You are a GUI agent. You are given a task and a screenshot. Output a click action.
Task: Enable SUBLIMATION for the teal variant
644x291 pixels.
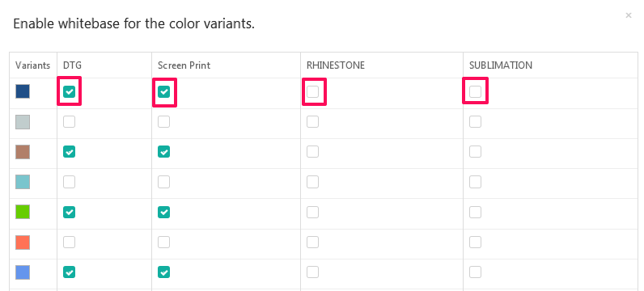point(475,182)
